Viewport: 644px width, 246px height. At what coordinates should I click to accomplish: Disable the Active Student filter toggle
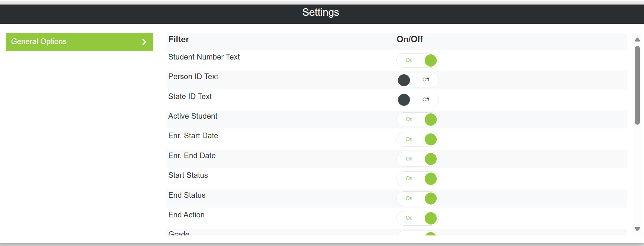click(418, 119)
